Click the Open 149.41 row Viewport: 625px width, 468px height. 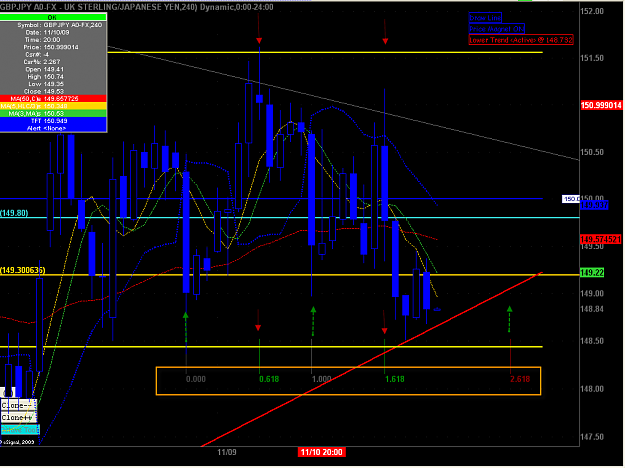(x=53, y=69)
